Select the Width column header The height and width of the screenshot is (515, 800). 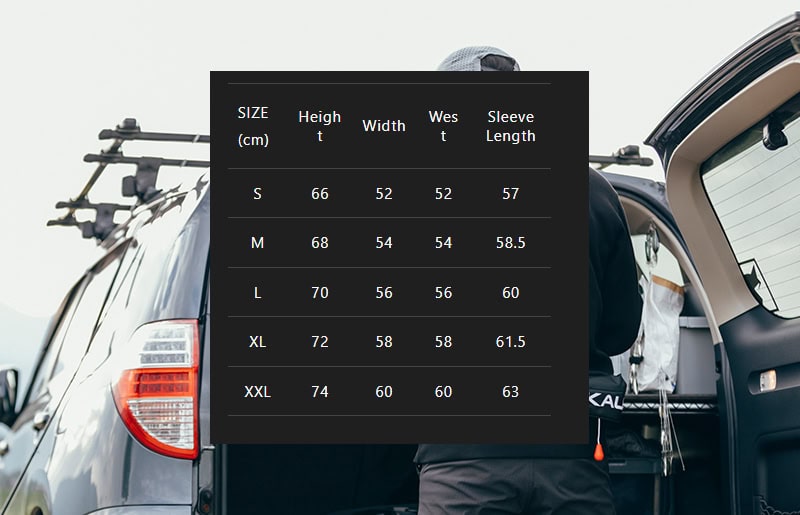point(384,126)
